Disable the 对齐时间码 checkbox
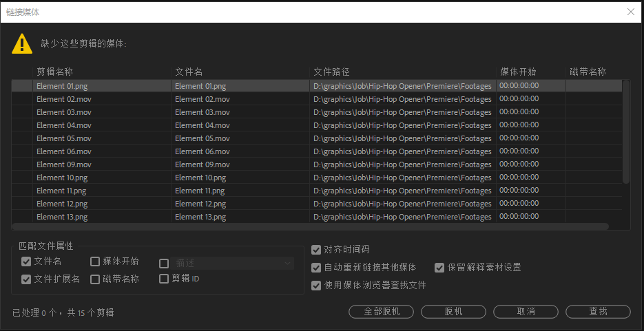 tap(316, 250)
